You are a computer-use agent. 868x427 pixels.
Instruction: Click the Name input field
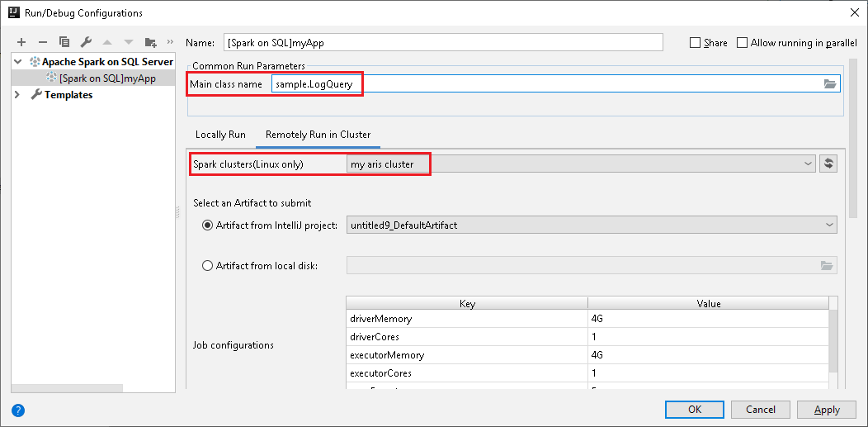(443, 42)
